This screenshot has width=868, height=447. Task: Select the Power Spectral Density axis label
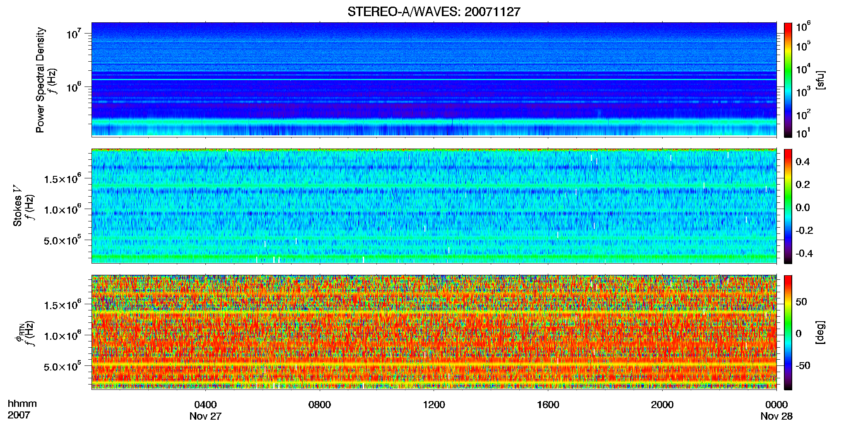click(x=40, y=80)
